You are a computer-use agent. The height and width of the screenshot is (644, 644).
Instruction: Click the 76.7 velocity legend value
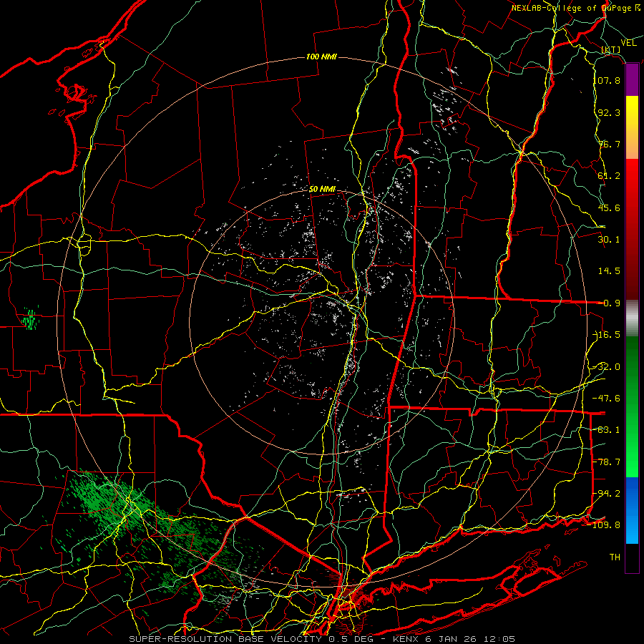coord(609,144)
